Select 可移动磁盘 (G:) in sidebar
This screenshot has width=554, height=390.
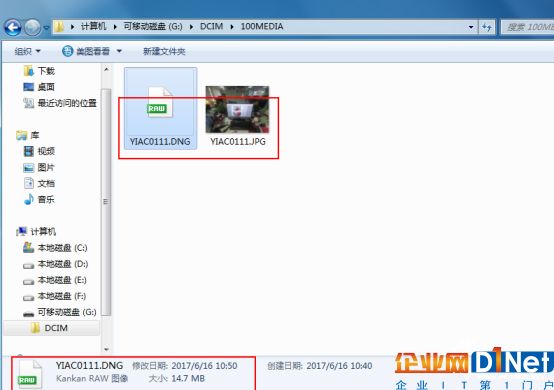tap(59, 312)
